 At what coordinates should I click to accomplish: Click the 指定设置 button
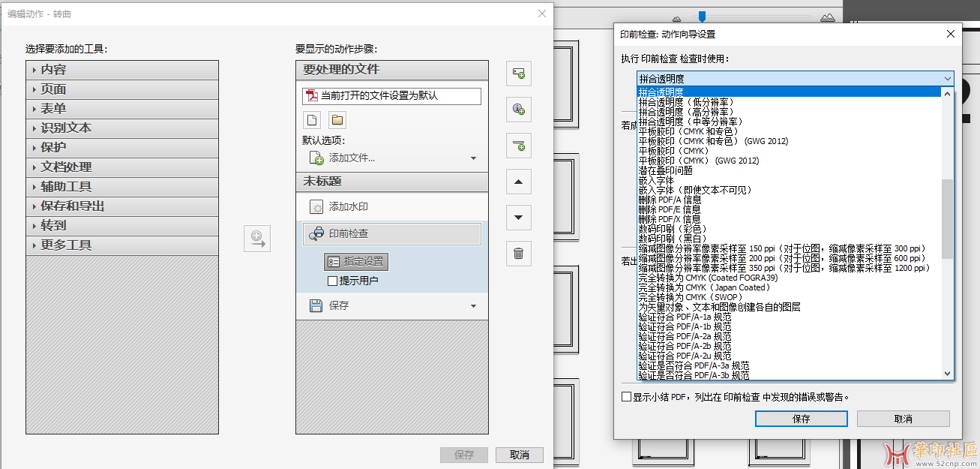click(x=356, y=261)
